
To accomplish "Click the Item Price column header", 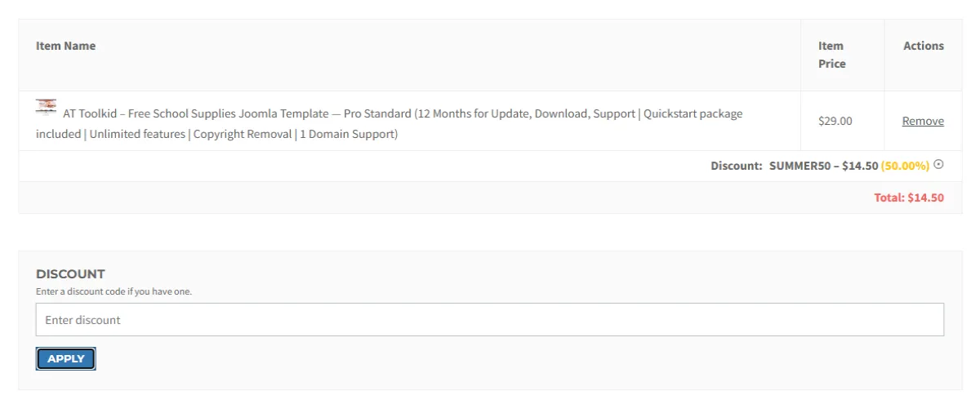I will (x=831, y=55).
